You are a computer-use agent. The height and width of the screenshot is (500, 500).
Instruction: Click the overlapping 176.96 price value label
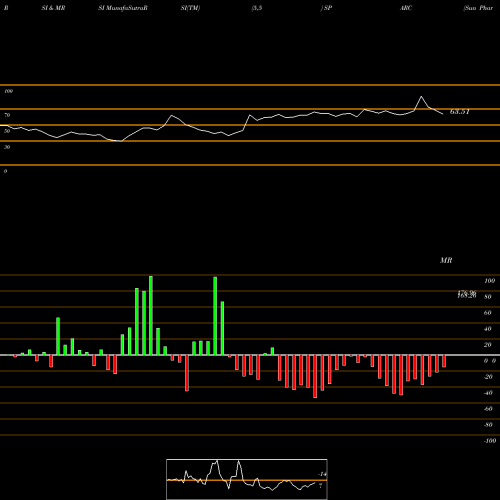(x=467, y=293)
